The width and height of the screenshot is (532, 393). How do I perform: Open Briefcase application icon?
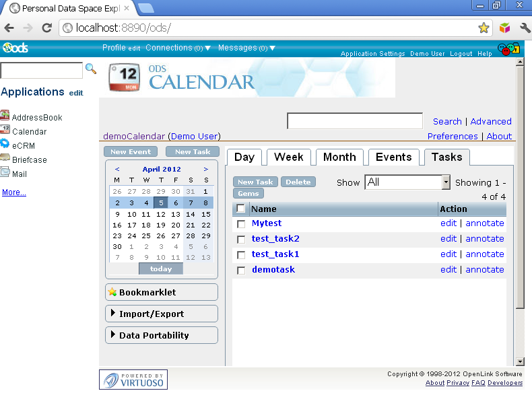coord(5,157)
